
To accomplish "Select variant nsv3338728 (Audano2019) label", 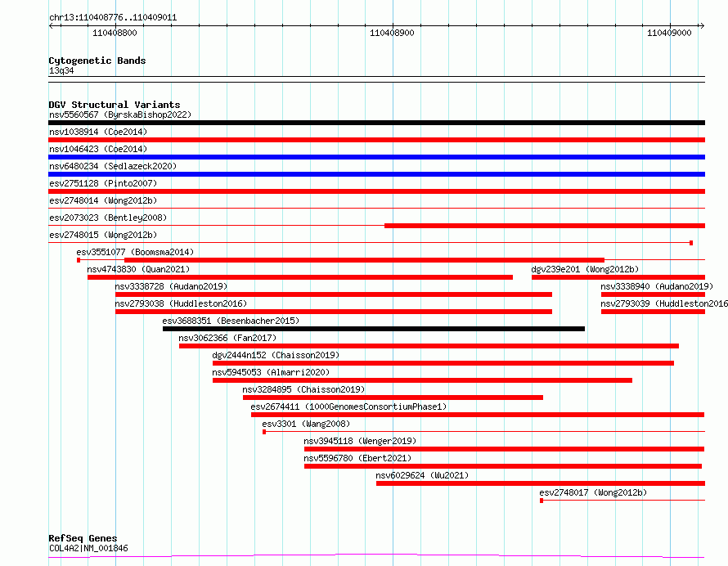I will (x=171, y=286).
